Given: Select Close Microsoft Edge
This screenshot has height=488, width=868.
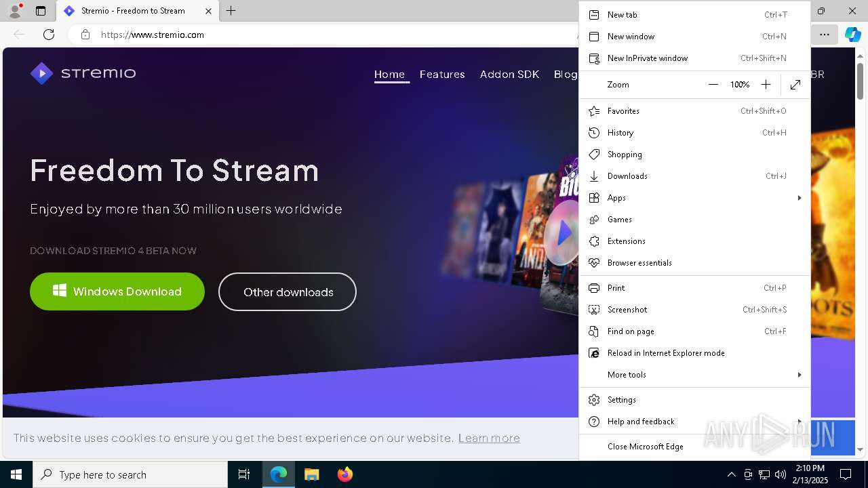Looking at the screenshot, I should [694, 447].
